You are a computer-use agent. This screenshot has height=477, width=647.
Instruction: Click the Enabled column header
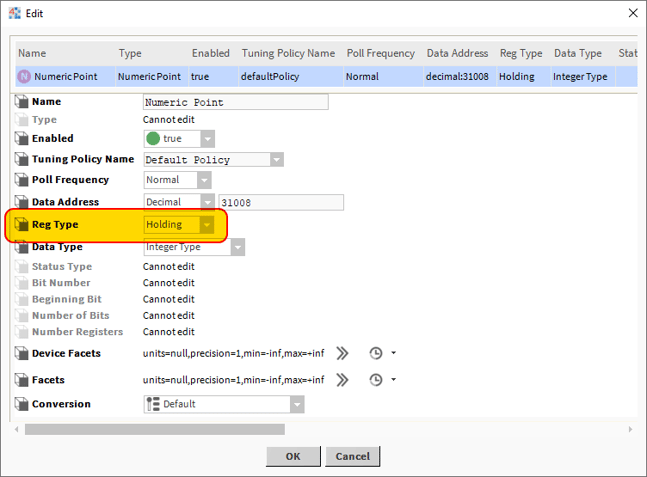(210, 53)
